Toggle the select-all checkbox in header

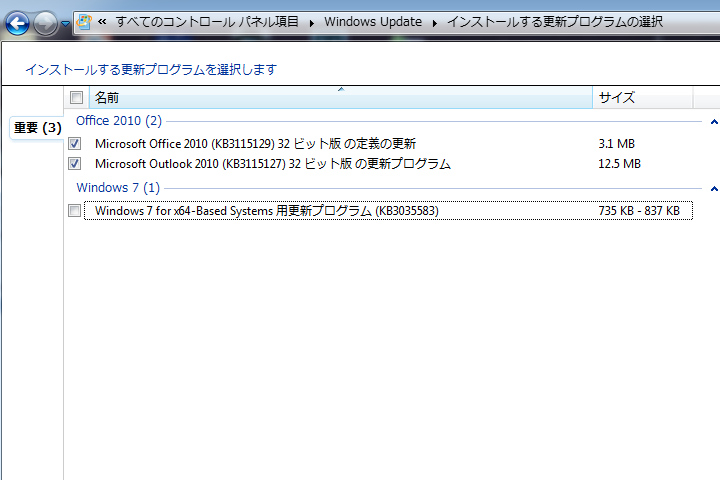click(76, 97)
